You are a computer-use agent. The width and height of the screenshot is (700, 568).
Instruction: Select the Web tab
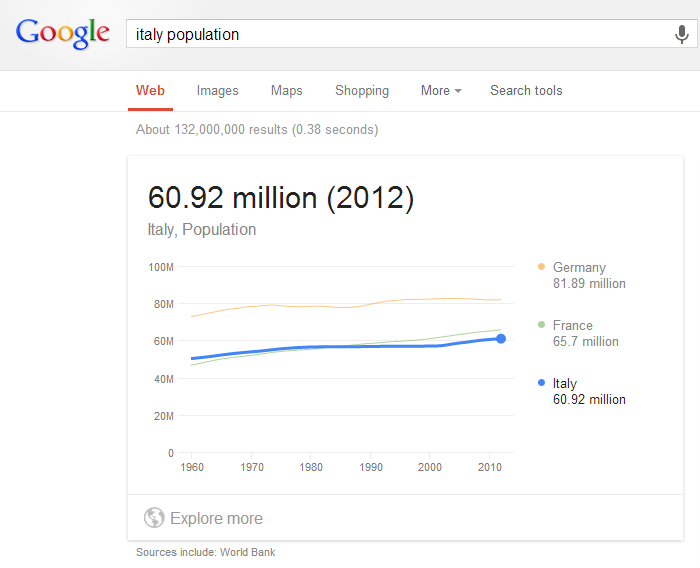point(150,90)
